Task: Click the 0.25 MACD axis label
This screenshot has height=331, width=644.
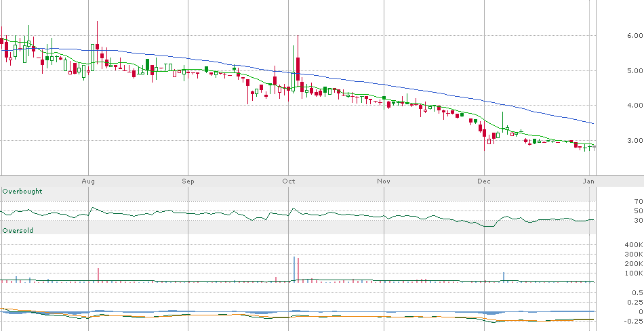Action: 635,303
